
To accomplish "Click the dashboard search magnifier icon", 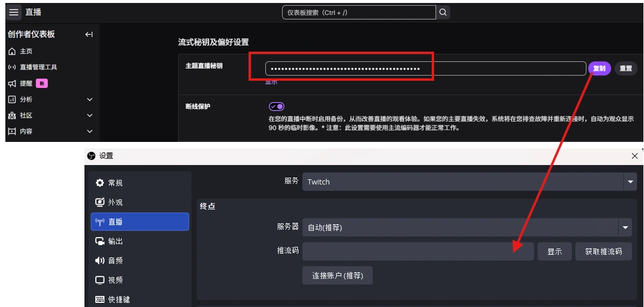I will (x=443, y=12).
